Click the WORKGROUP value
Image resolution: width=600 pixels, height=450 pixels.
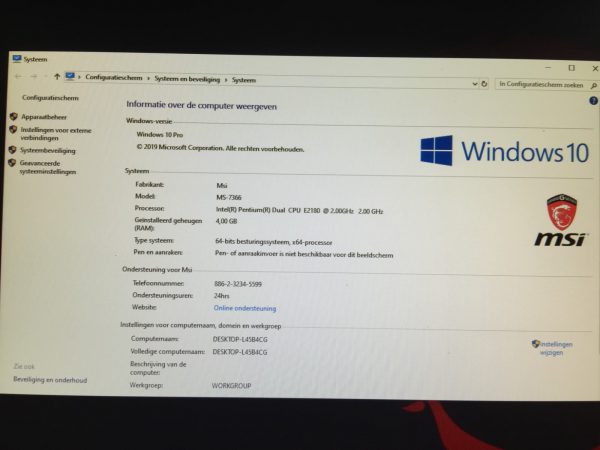click(x=232, y=386)
